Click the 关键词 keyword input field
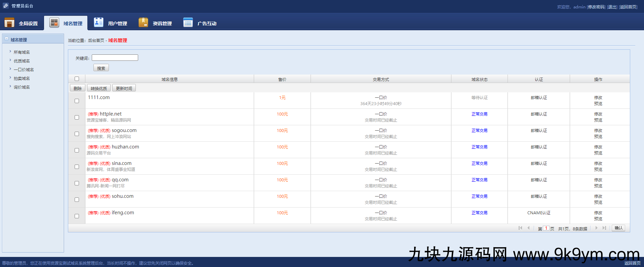The width and height of the screenshot is (644, 267). click(x=115, y=58)
